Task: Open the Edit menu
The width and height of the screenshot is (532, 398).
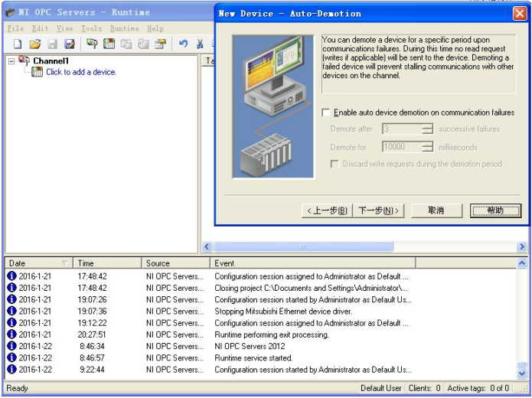Action: tap(40, 28)
